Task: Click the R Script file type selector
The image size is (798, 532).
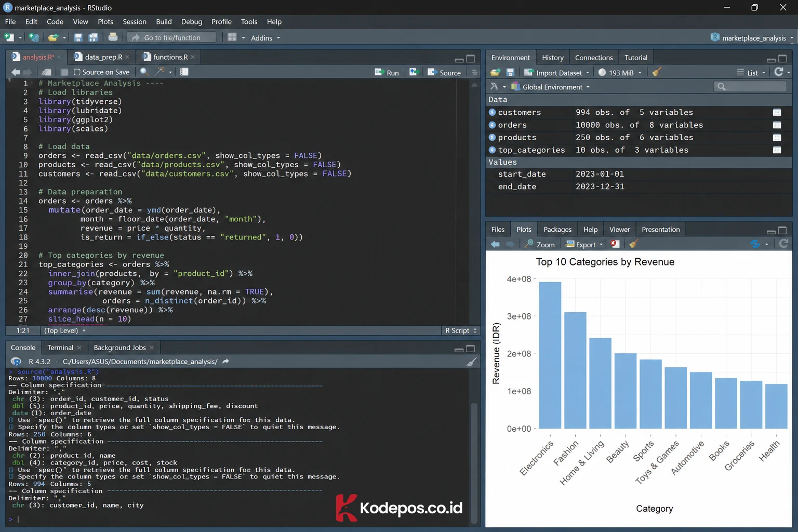Action: [460, 330]
